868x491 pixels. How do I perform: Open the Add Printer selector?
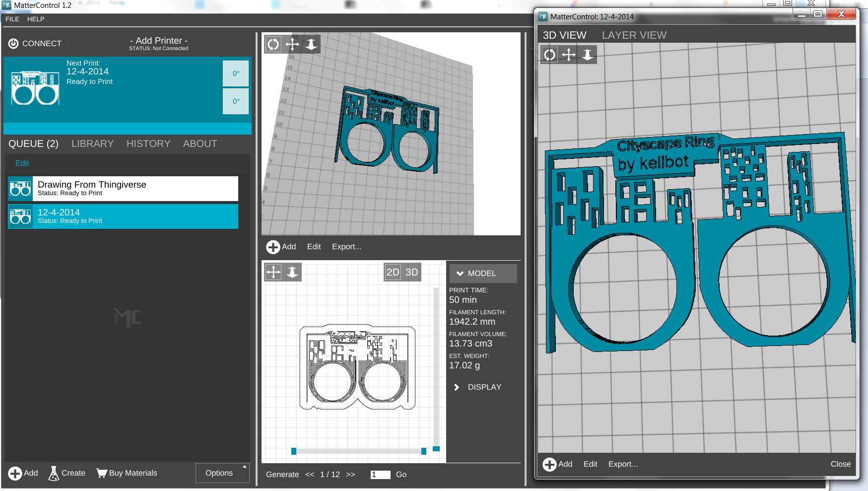point(159,44)
